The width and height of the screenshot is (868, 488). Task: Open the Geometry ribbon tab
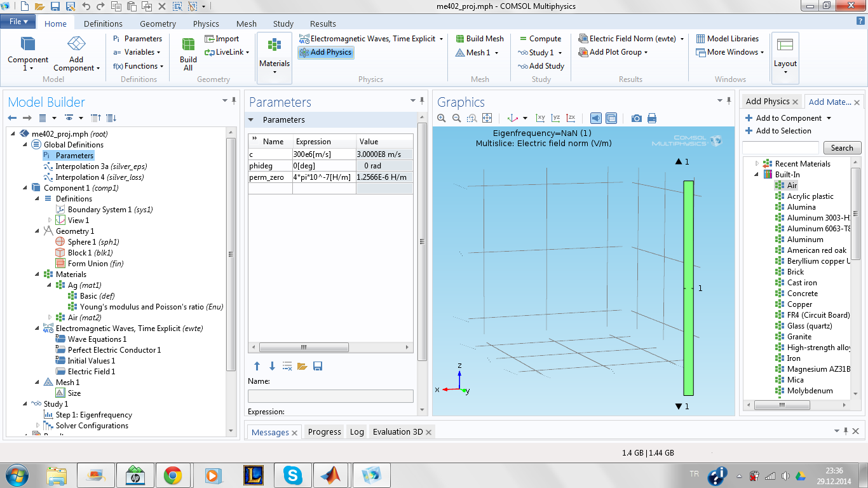158,24
